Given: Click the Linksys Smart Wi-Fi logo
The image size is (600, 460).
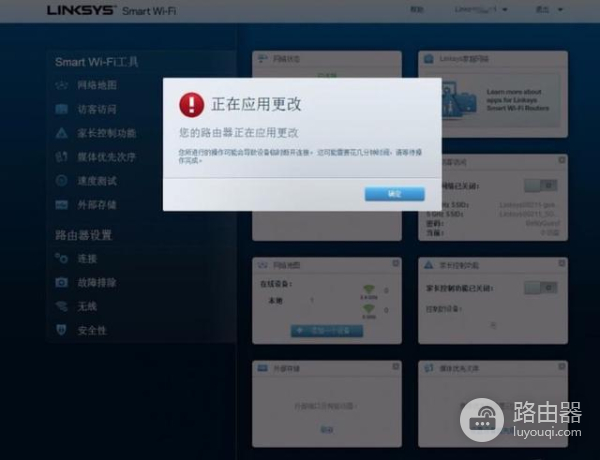Looking at the screenshot, I should (x=106, y=11).
